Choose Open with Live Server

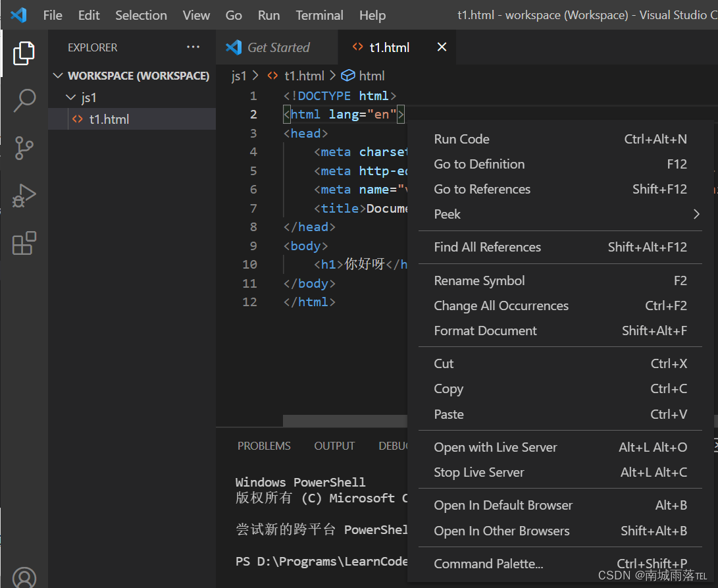[560, 447]
